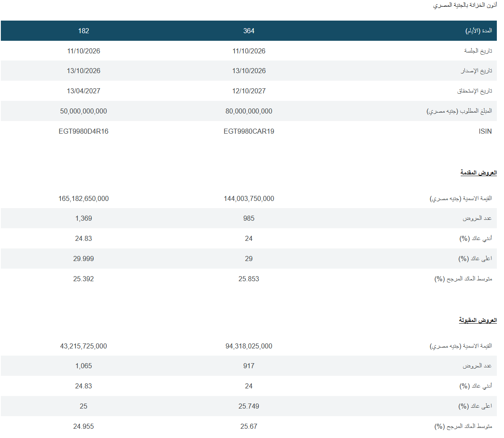Select required amount '80,000,000,000'
The image size is (504, 438).
(249, 111)
